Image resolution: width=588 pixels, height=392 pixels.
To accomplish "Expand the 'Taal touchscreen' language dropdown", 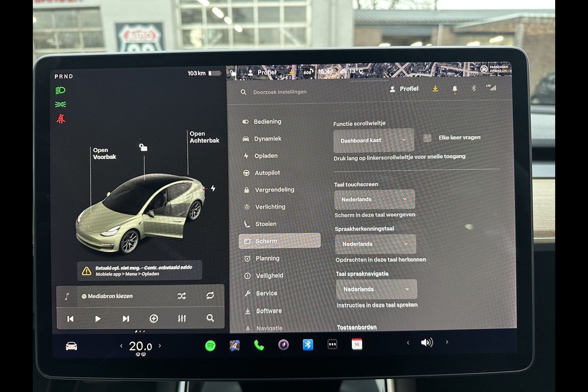I will (x=374, y=199).
